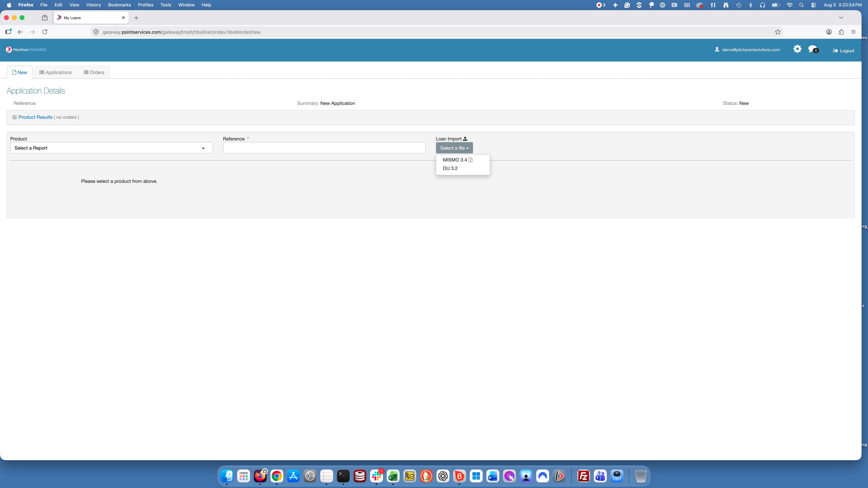This screenshot has height=488, width=868.
Task: Open Control Center in menu bar
Action: (x=814, y=5)
